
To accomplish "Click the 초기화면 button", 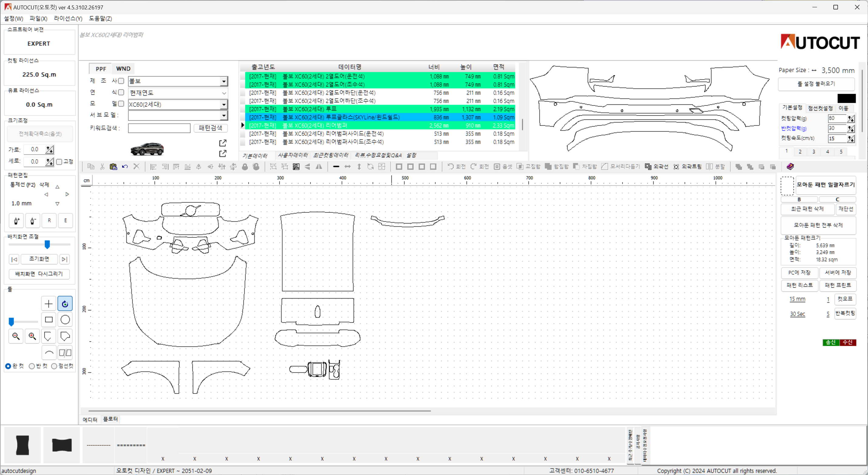I will click(x=39, y=259).
